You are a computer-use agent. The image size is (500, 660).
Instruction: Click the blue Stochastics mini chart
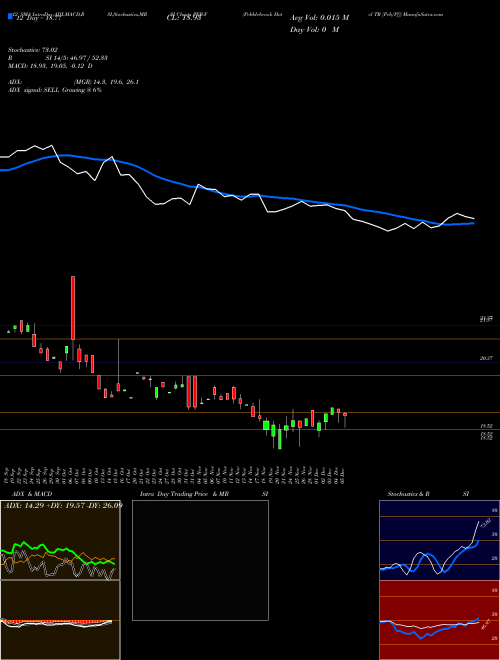439,540
